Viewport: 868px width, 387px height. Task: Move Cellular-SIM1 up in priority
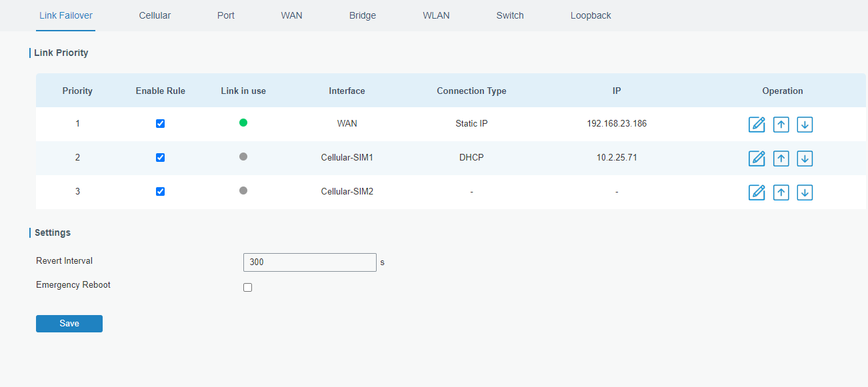[x=781, y=159]
